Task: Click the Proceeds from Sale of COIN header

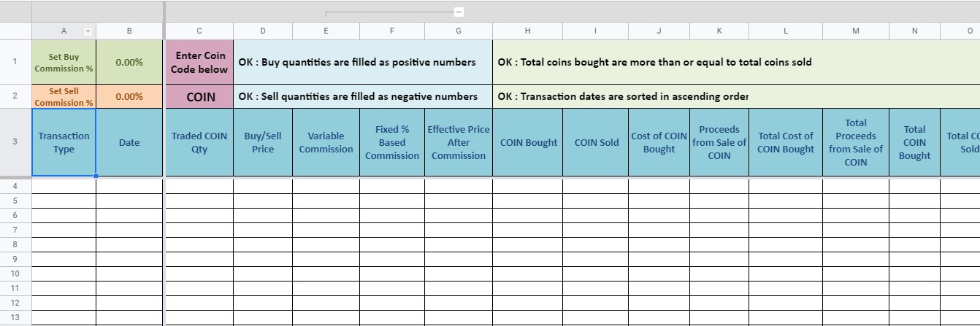Action: click(719, 142)
